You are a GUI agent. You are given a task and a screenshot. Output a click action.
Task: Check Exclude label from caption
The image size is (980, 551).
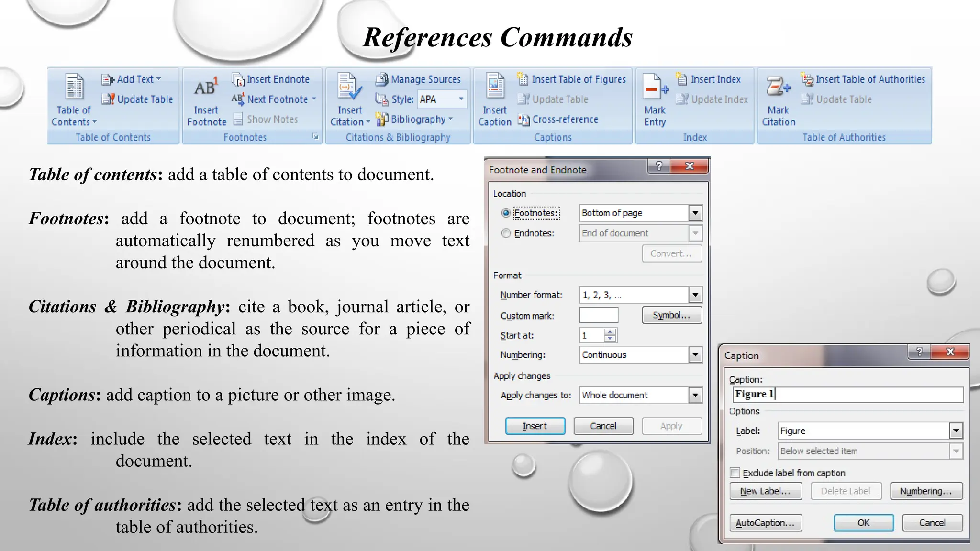point(735,473)
